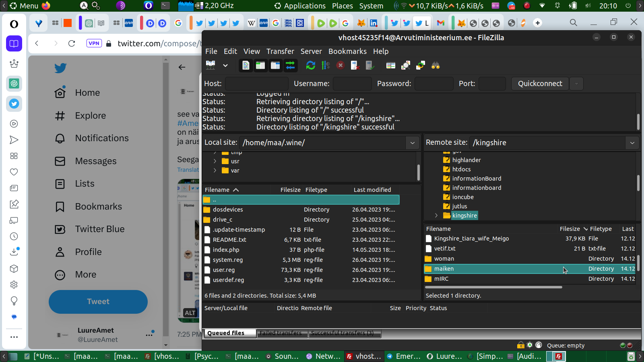This screenshot has width=644, height=362.
Task: Toggle the transfer queue display
Action: coord(290,65)
